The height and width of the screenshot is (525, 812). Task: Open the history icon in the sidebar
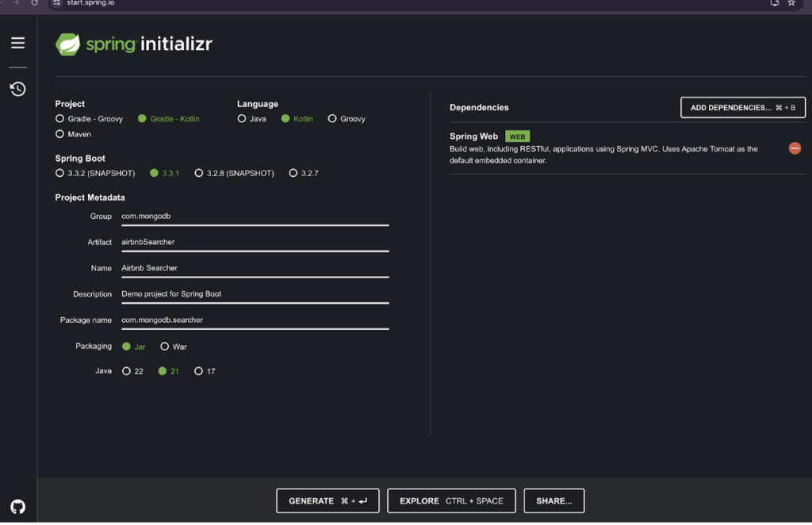pos(17,89)
